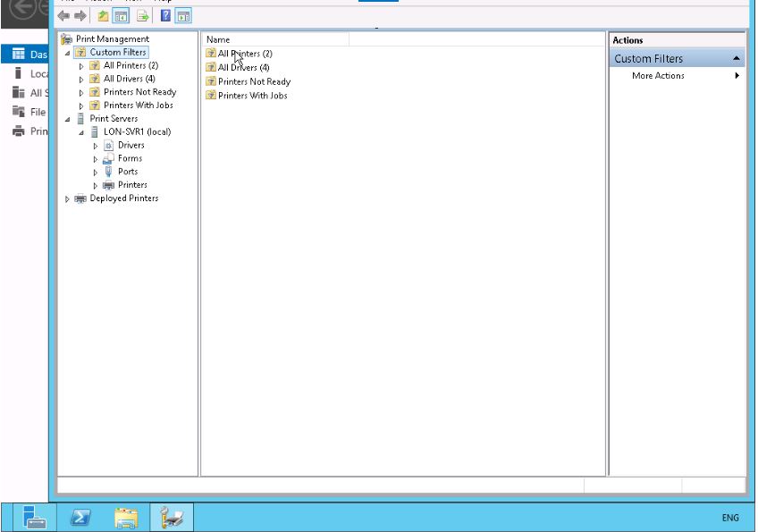Select Forms under the print server

tap(130, 158)
